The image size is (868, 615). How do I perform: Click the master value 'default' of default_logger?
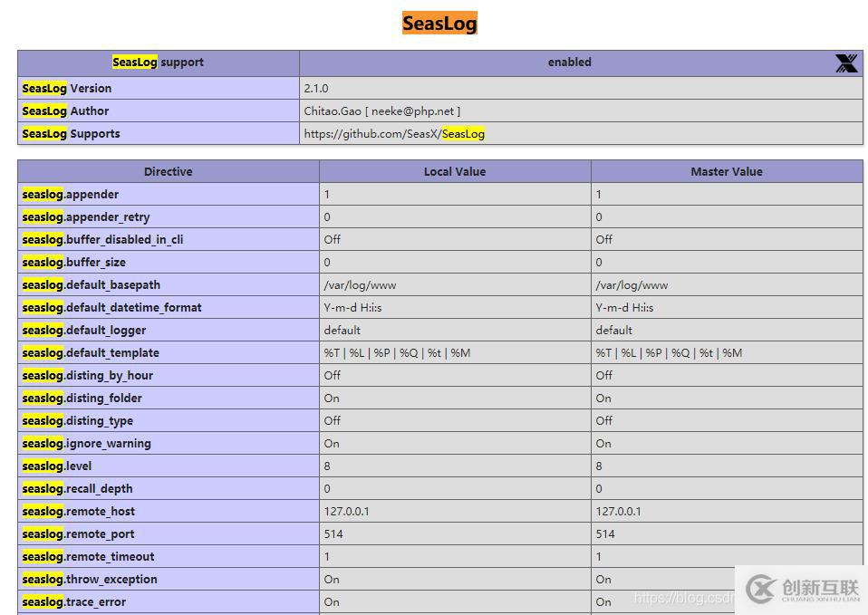[614, 331]
